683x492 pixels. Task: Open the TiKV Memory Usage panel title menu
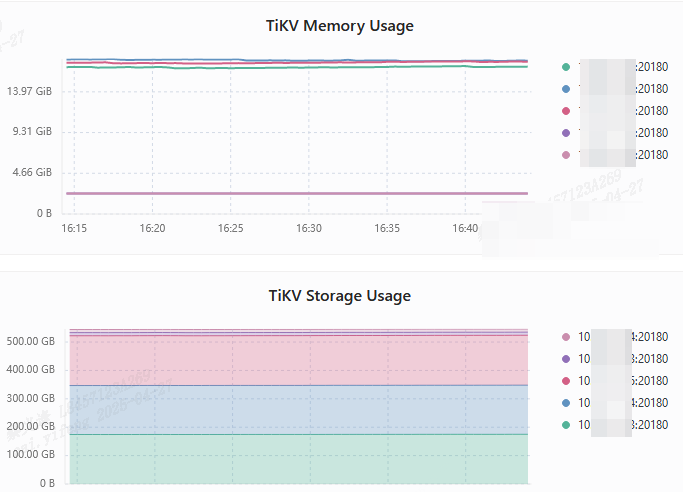click(340, 26)
